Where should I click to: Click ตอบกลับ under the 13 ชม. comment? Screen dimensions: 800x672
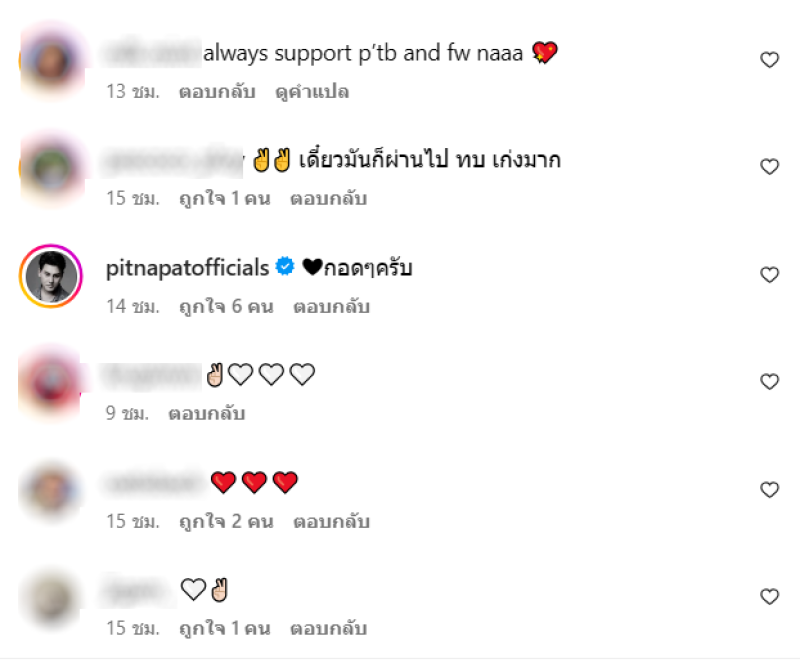(x=217, y=92)
